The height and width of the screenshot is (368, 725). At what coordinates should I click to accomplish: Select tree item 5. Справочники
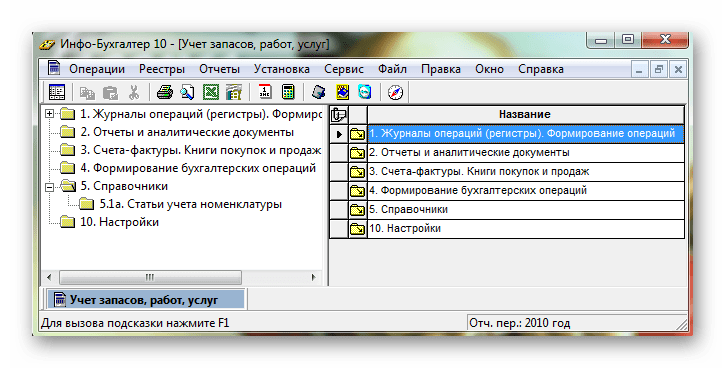pyautogui.click(x=124, y=186)
